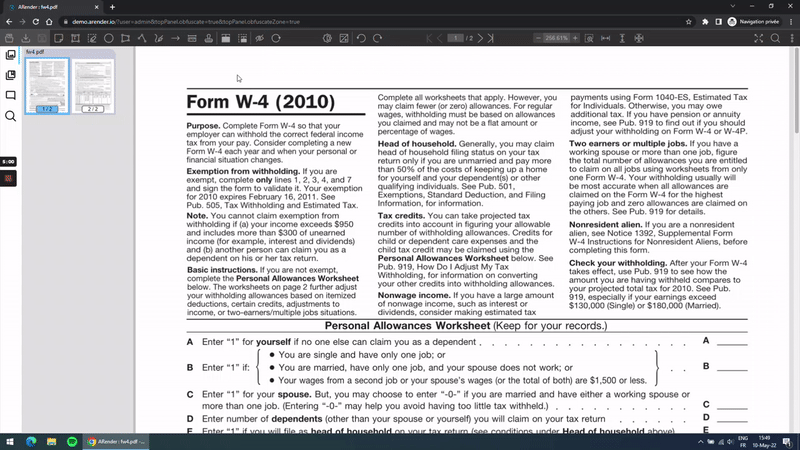Click the browser back arrow
The image size is (800, 450).
click(9, 22)
